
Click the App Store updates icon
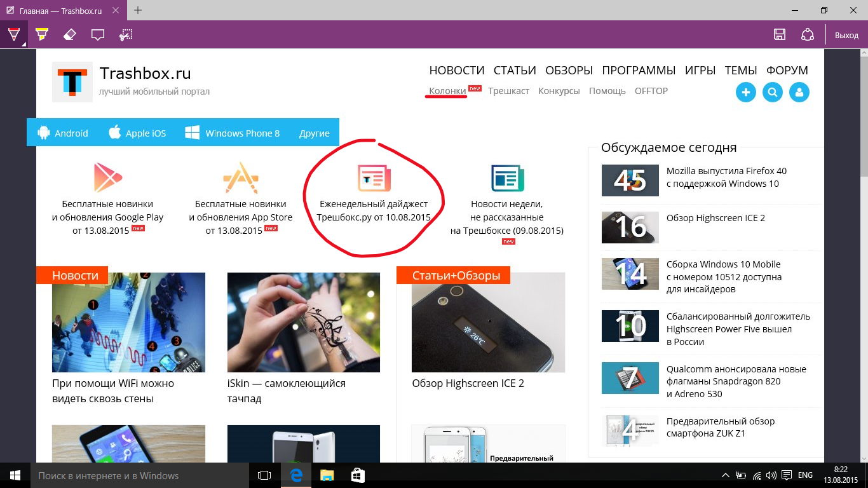pos(241,178)
